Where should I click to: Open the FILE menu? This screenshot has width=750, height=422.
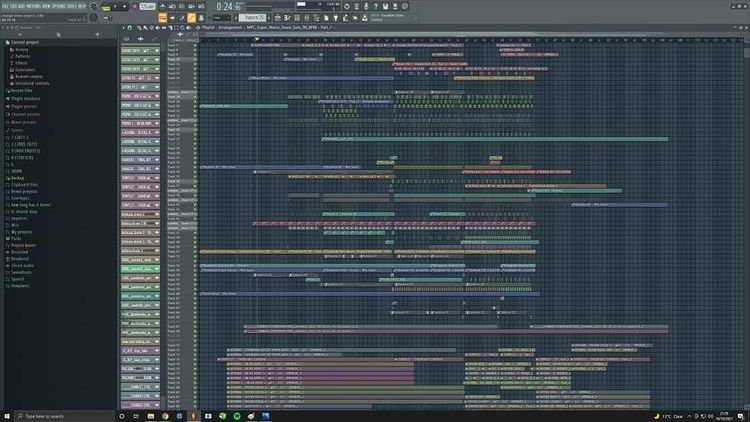pos(5,3)
